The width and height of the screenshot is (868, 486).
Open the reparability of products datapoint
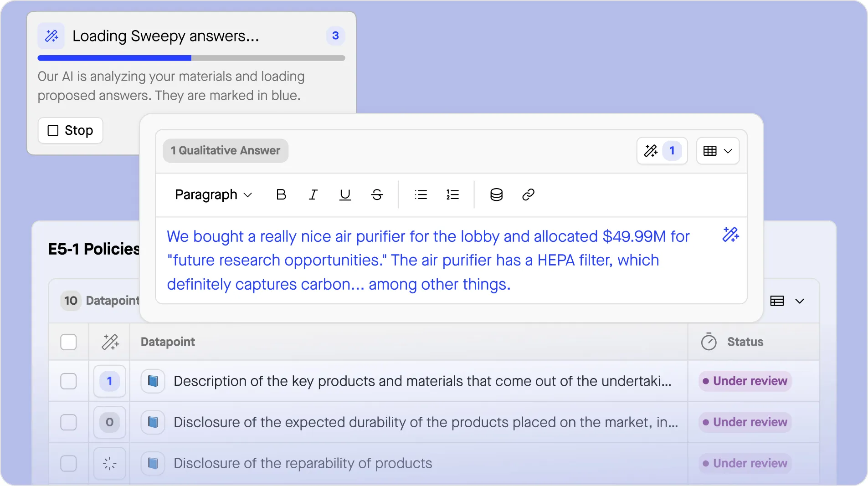coord(303,463)
